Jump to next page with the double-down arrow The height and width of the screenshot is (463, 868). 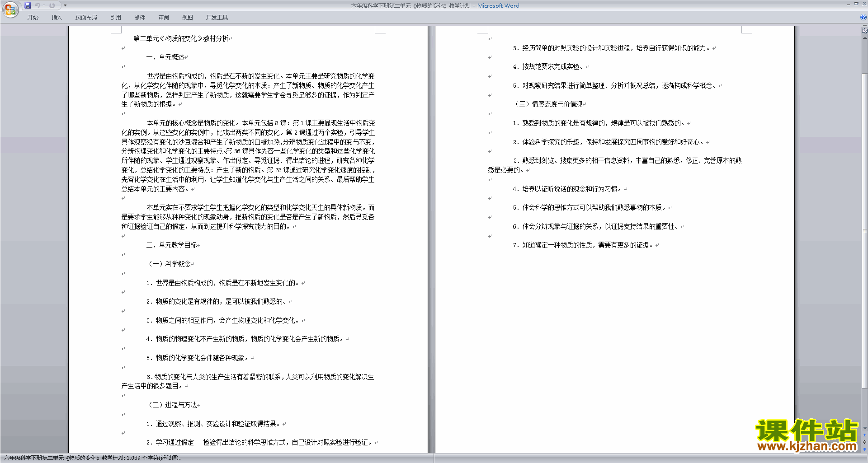click(x=864, y=449)
